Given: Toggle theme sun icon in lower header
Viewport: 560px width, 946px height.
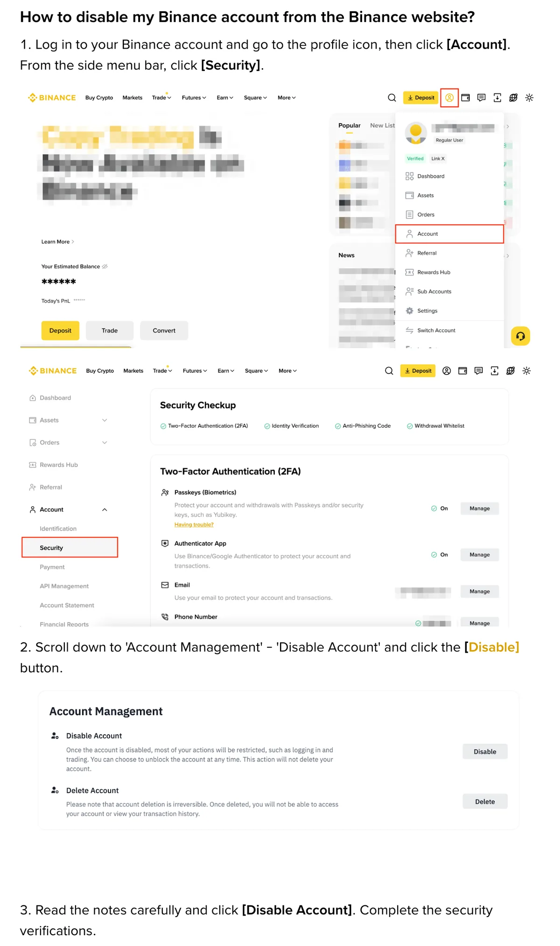Looking at the screenshot, I should pyautogui.click(x=526, y=371).
